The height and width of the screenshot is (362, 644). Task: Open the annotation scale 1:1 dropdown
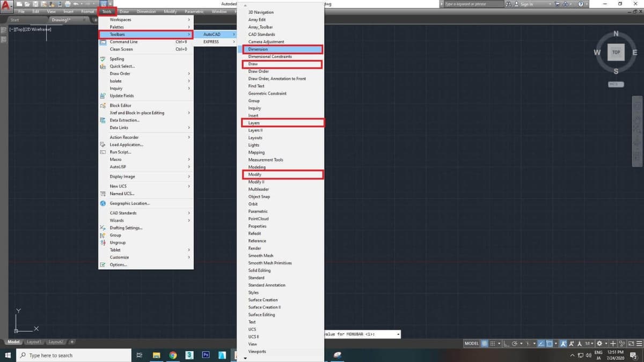(x=590, y=343)
